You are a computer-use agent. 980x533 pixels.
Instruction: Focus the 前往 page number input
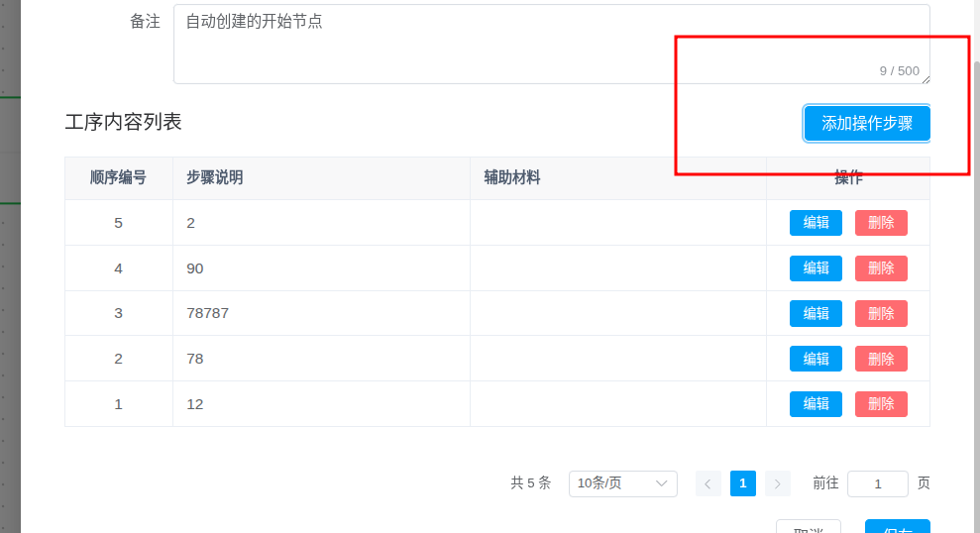877,483
